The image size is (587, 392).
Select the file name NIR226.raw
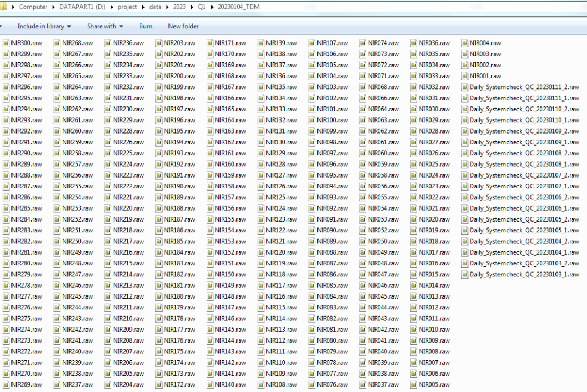click(x=128, y=142)
